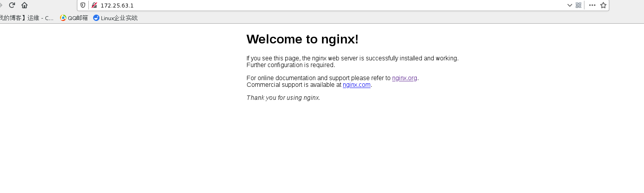Follow the nginx.org documentation link

(404, 78)
